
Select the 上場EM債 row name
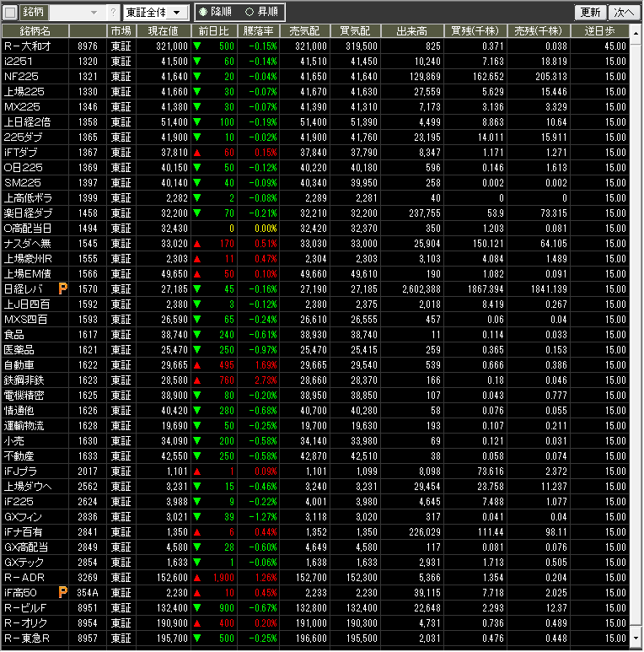click(x=28, y=273)
